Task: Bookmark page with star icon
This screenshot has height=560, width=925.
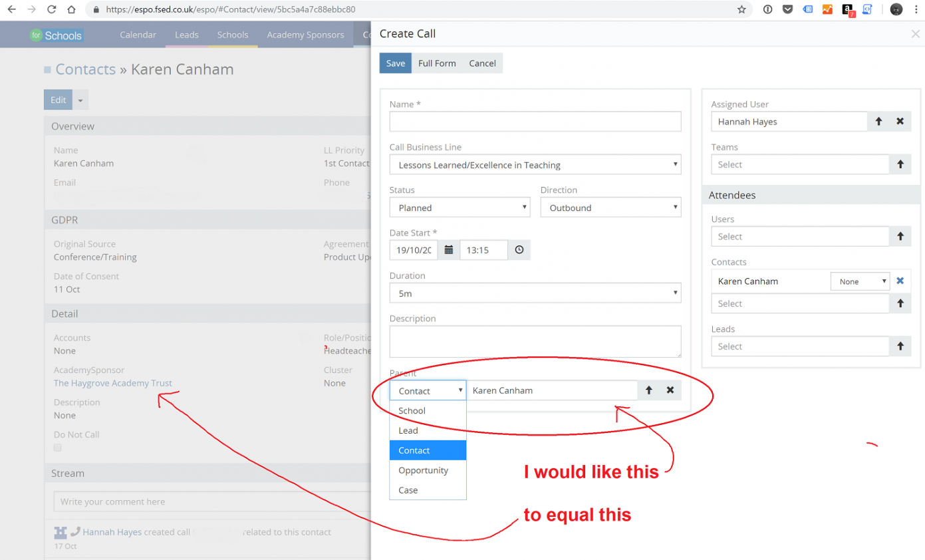Action: click(741, 10)
